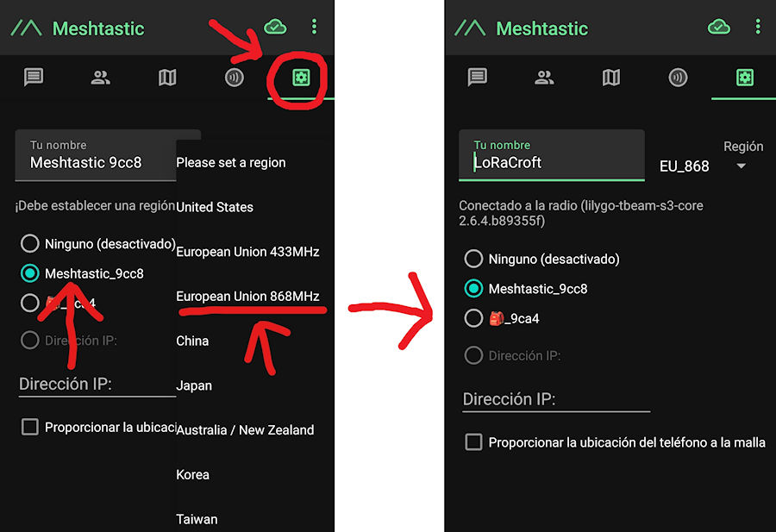Pick Australia / New Zealand region
776x532 pixels.
pos(245,429)
